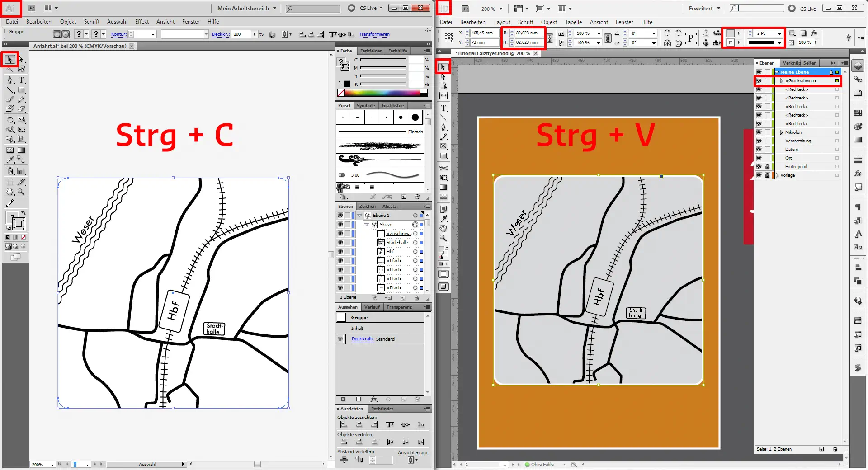This screenshot has height=470, width=868.
Task: Switch to the Farbfelder tab
Action: (x=371, y=51)
